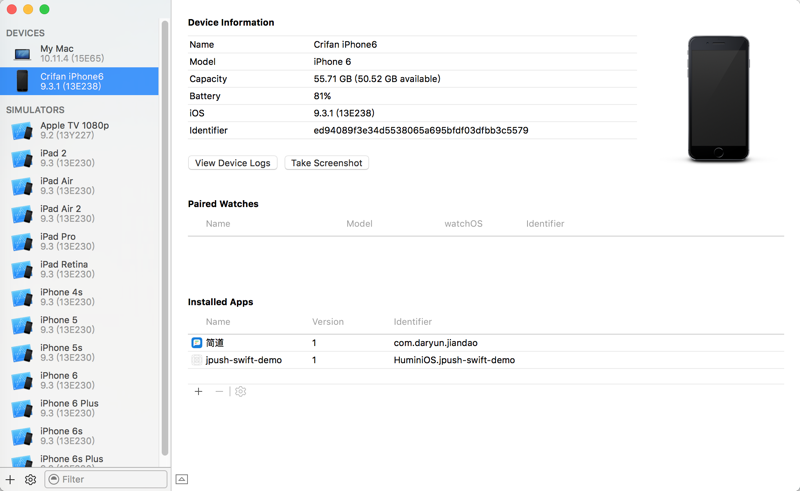
Task: Click Paired Watches watchOS column header
Action: click(x=463, y=224)
